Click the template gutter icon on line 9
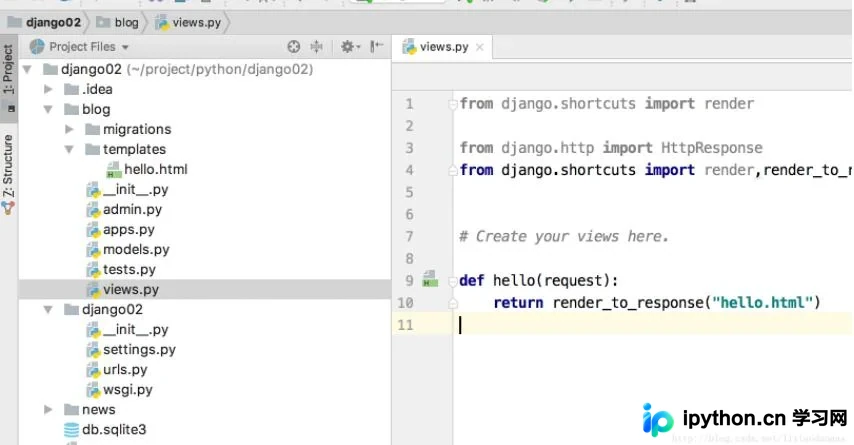Viewport: 854px width, 445px height. (430, 279)
